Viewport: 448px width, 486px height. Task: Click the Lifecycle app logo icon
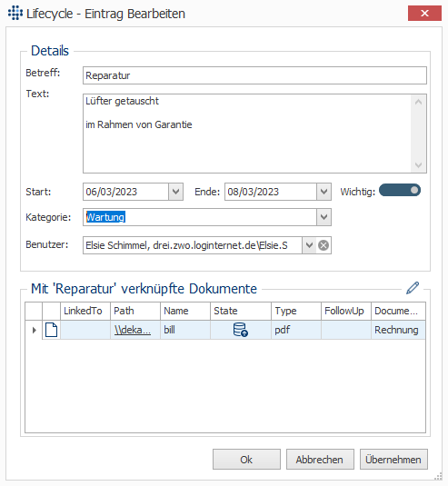[15, 13]
